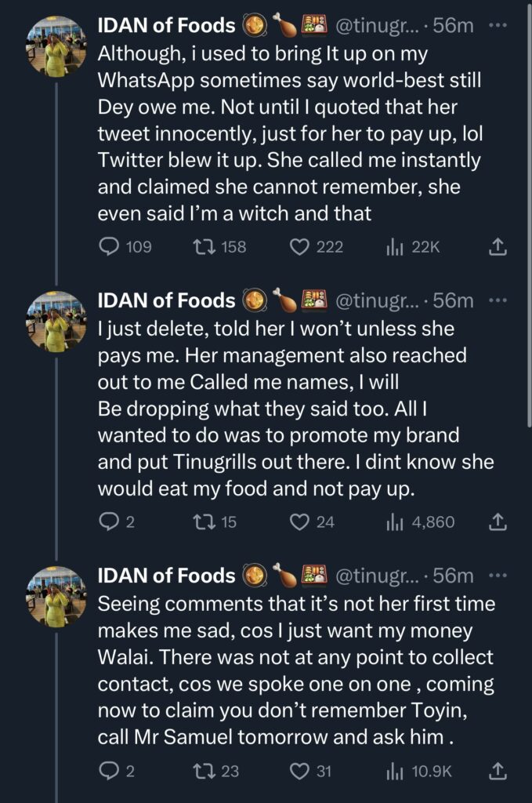Share the tweet mentioning Mr Samuel
532x803 pixels.
click(496, 772)
